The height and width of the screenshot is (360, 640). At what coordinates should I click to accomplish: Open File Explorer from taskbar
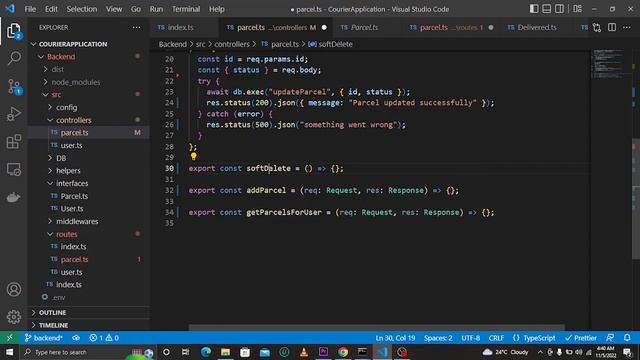coord(225,352)
